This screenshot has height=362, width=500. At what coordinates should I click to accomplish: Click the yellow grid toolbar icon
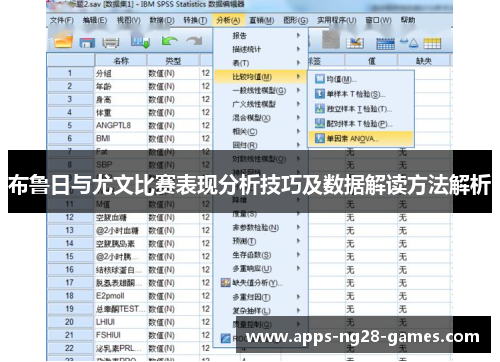click(x=432, y=43)
